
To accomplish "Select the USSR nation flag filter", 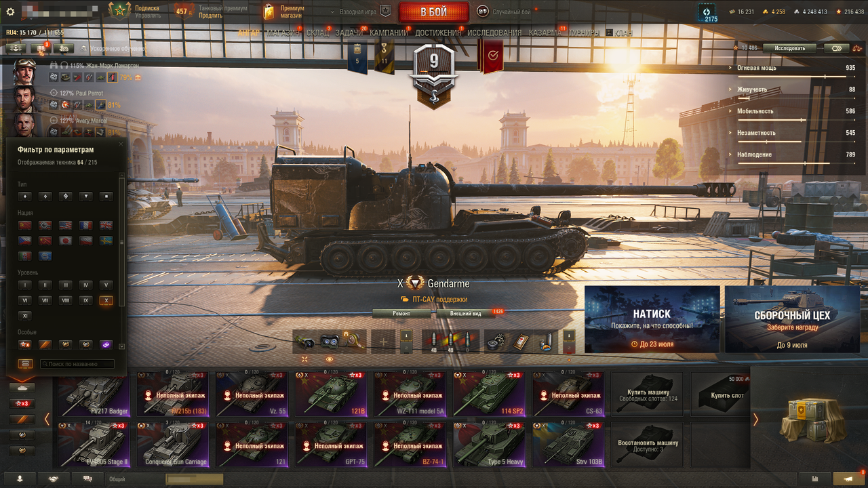I will tap(25, 225).
